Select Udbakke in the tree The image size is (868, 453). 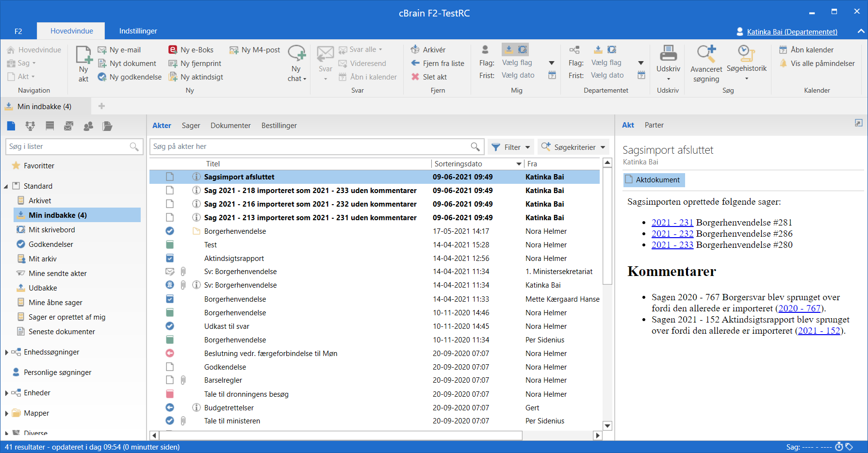(43, 288)
